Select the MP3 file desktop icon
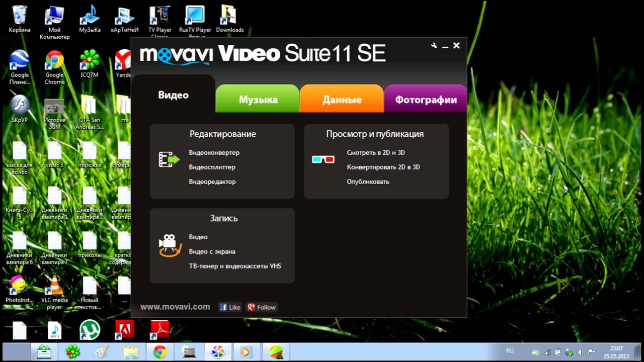644x362 pixels. pyautogui.click(x=54, y=330)
